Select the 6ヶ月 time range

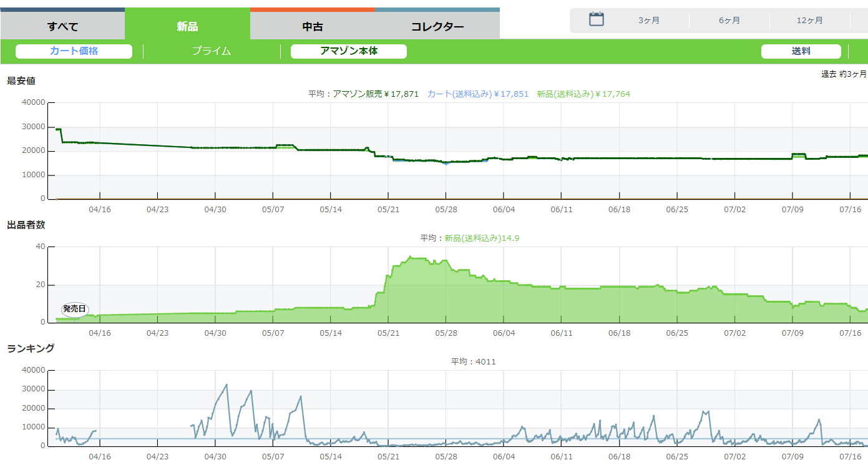tap(729, 21)
